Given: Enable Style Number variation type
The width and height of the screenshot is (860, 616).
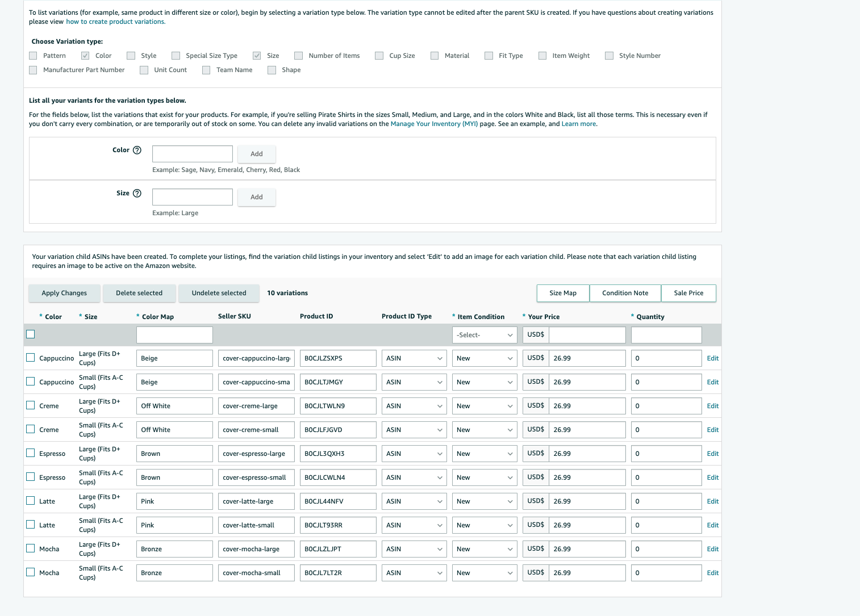Looking at the screenshot, I should point(609,56).
